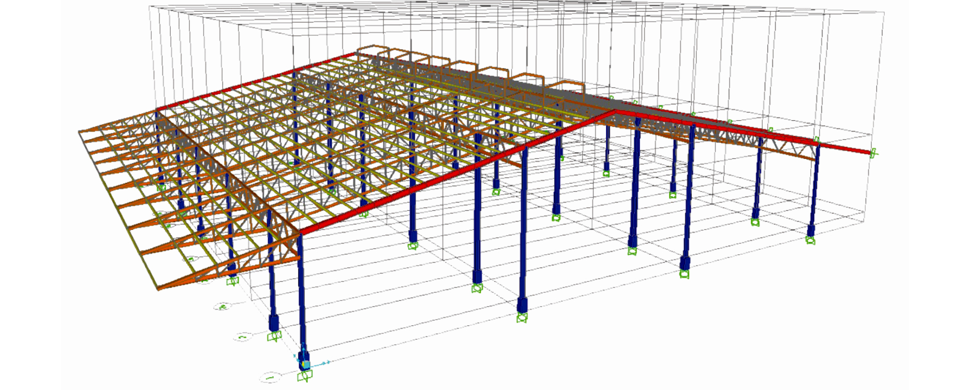Click green support at far-right tip of red beam

873,153
